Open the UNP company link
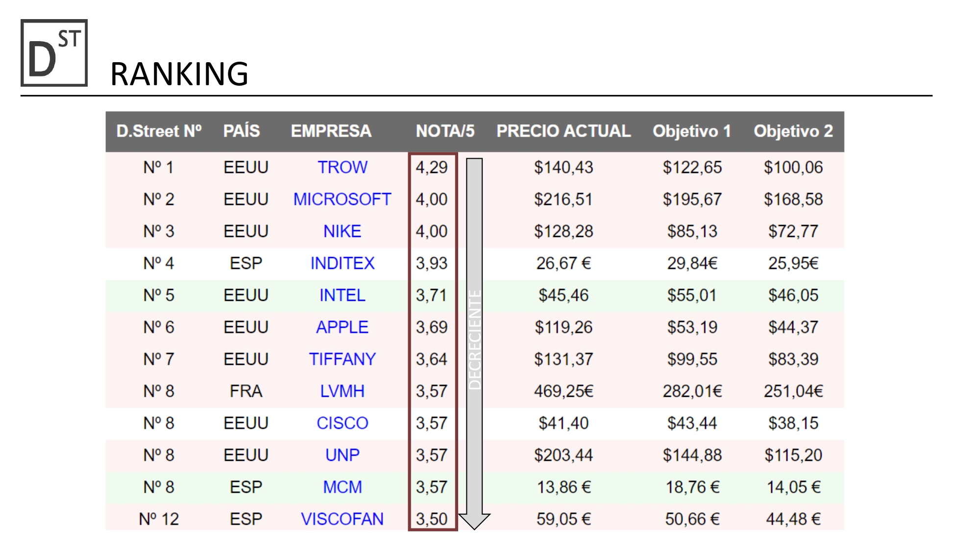980x551 pixels. click(342, 455)
